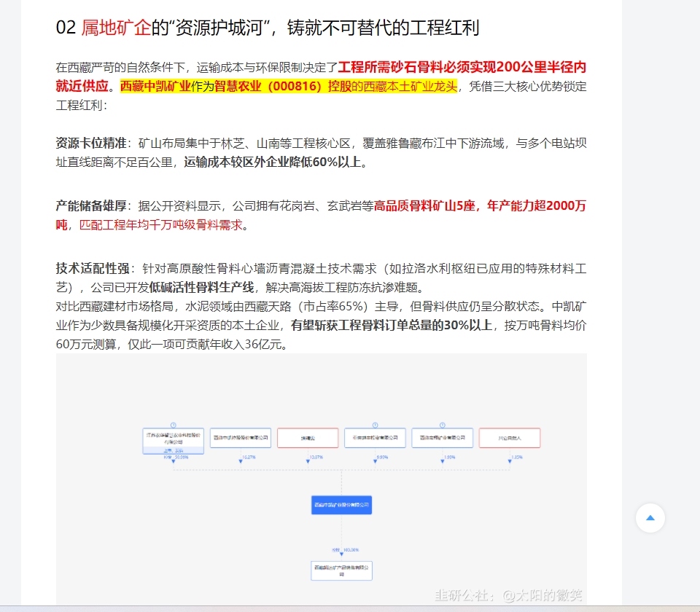Click the "10.37%" shareholding percentage in diagram
Image resolution: width=700 pixels, height=612 pixels.
click(x=316, y=458)
